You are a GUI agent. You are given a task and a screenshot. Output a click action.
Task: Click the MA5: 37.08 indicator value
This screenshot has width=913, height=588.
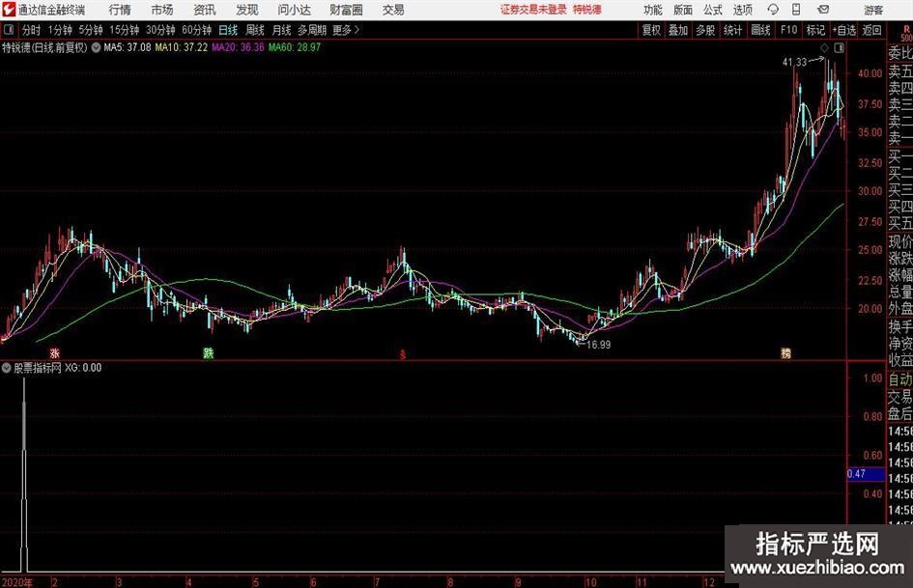coord(127,47)
